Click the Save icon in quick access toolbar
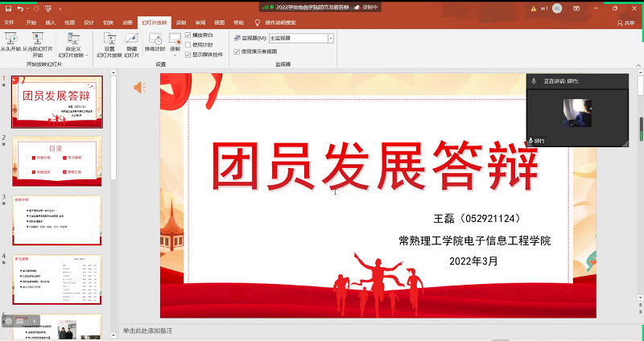This screenshot has width=644, height=341. (x=8, y=8)
